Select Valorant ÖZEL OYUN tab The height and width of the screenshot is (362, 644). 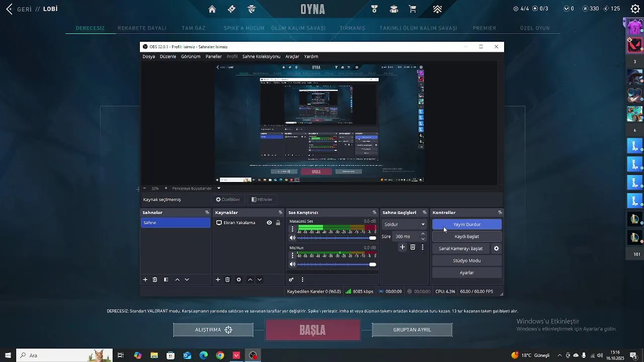[x=535, y=28]
